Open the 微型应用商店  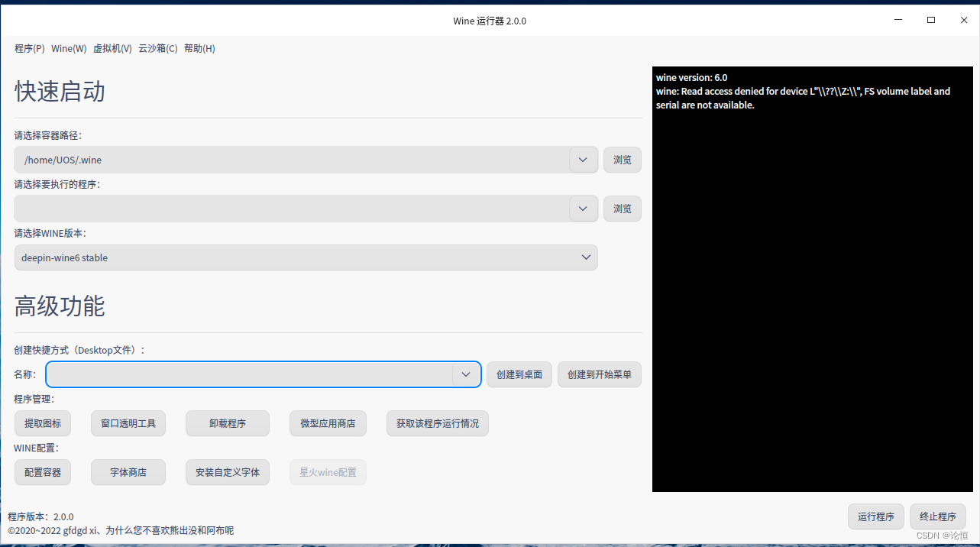328,423
